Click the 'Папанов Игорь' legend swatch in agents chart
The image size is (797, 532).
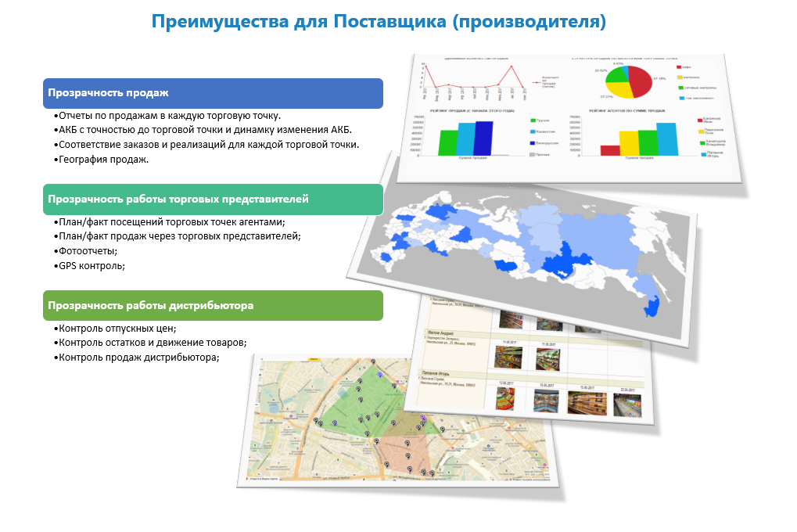click(x=704, y=154)
